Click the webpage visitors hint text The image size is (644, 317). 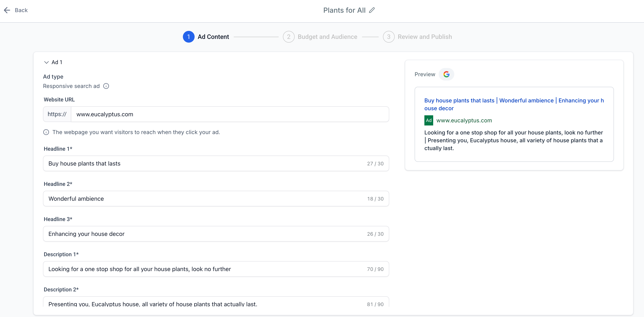pos(136,132)
